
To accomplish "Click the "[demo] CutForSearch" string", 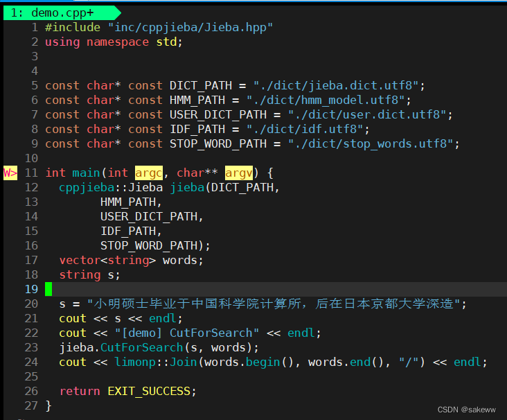I will 187,333.
